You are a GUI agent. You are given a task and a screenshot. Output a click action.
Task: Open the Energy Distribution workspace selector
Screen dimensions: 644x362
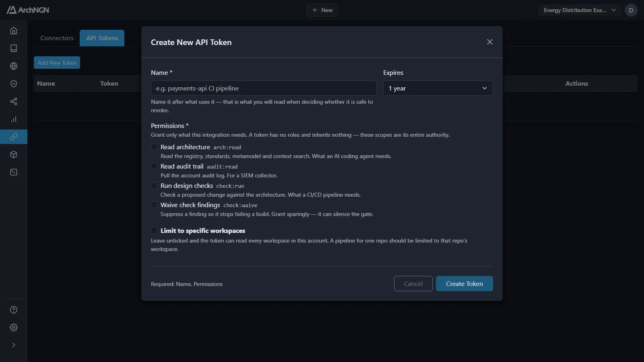[x=580, y=10]
